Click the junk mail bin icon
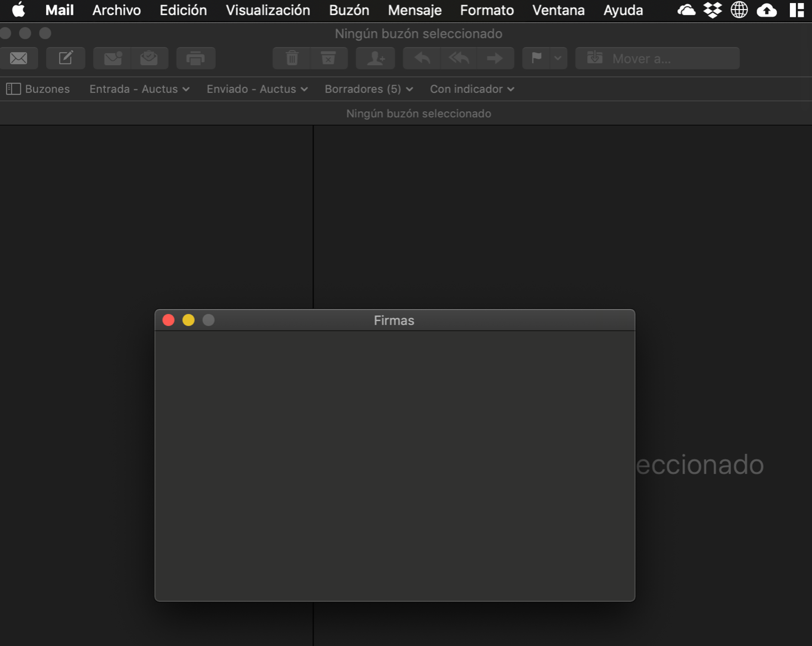The height and width of the screenshot is (646, 812). pos(328,58)
